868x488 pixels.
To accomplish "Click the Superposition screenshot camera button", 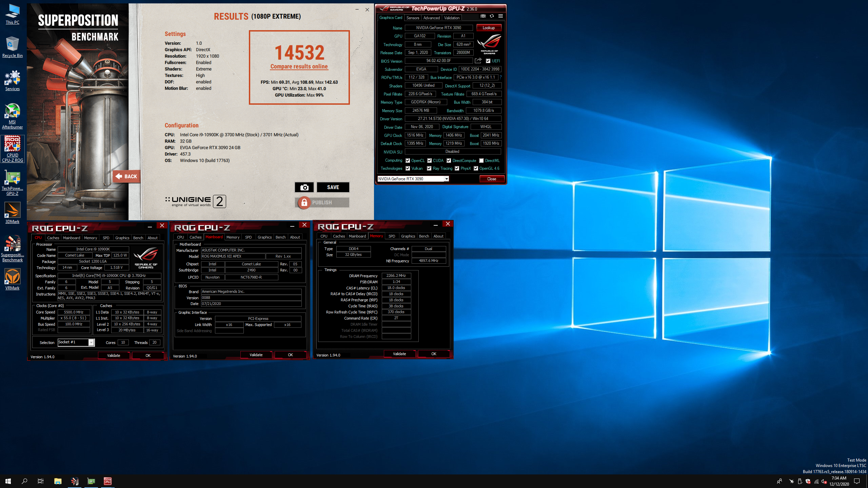I will (304, 187).
